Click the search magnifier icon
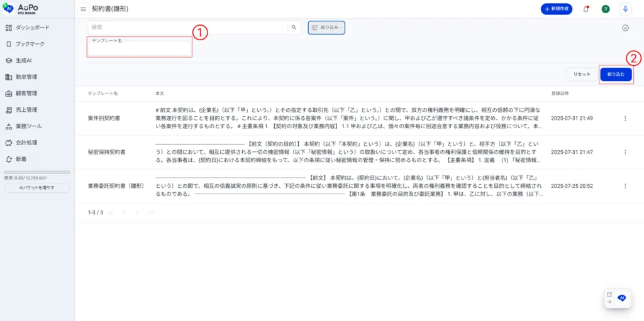The height and width of the screenshot is (321, 644). coord(294,28)
